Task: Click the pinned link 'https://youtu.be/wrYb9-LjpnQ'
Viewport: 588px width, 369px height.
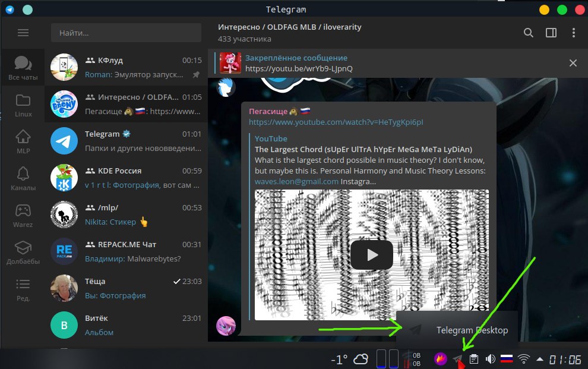Action: pyautogui.click(x=299, y=68)
